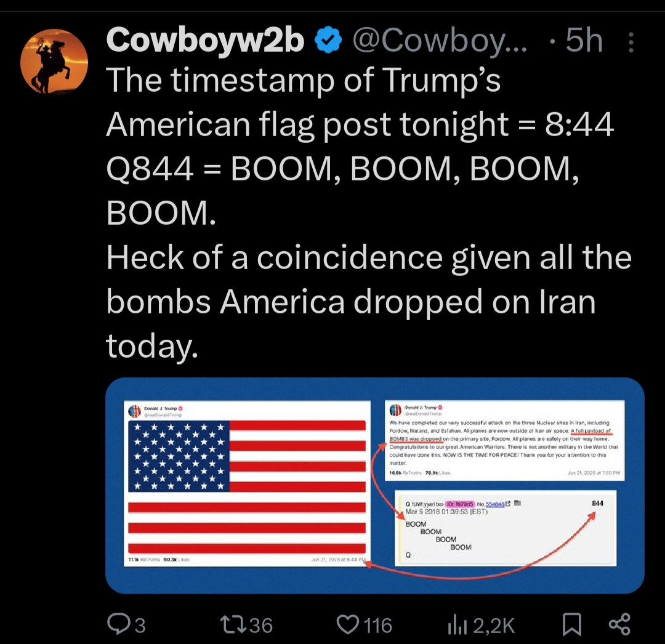Tap the share icon

pos(619,624)
